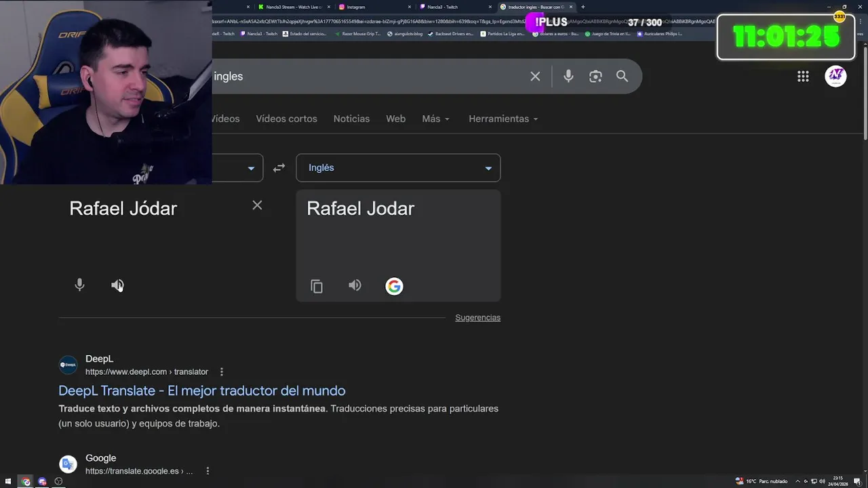868x488 pixels.
Task: Open the Partidos La Liga bookmark
Action: point(502,33)
